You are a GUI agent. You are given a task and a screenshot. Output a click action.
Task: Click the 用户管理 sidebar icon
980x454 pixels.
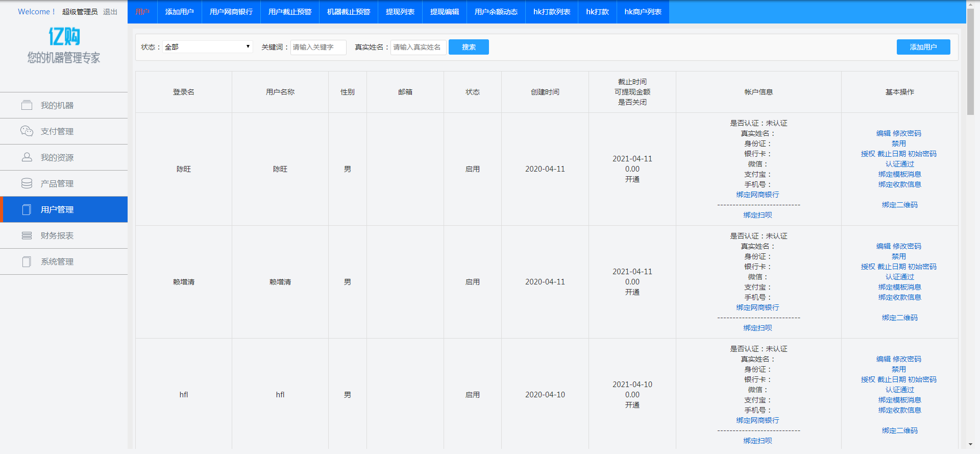click(27, 209)
